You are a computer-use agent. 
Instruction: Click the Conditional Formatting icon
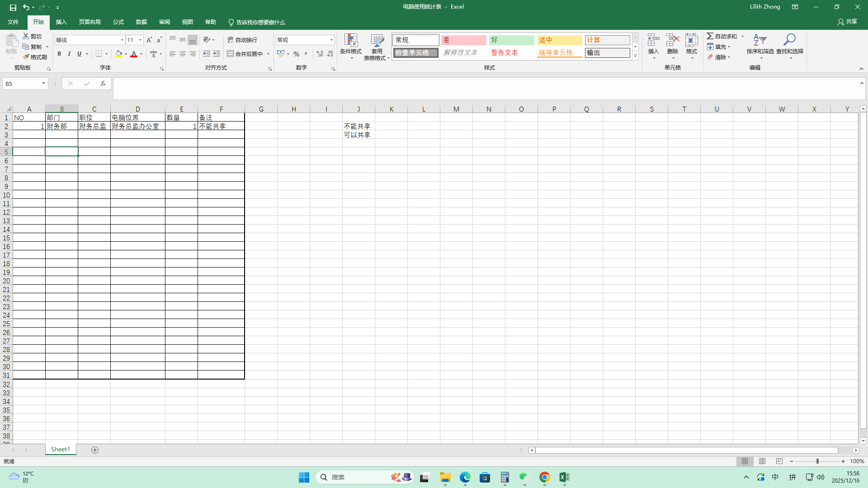(x=351, y=41)
